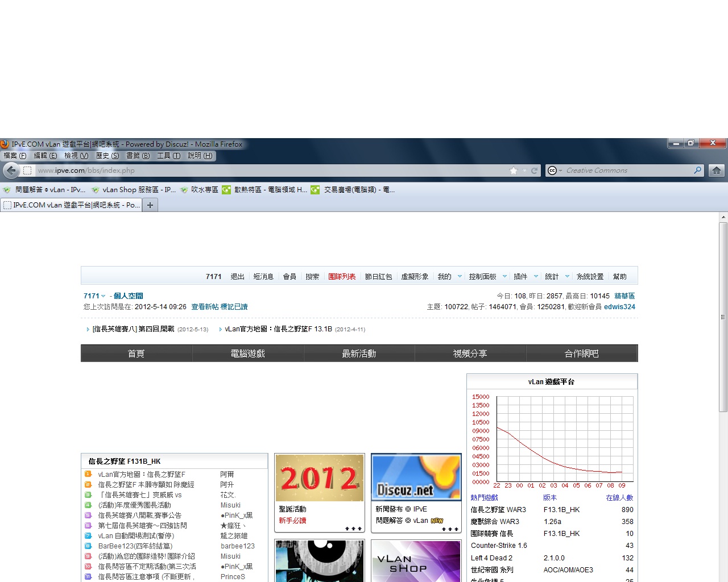This screenshot has width=728, height=582.
Task: Click the 退出 logout link
Action: point(237,277)
